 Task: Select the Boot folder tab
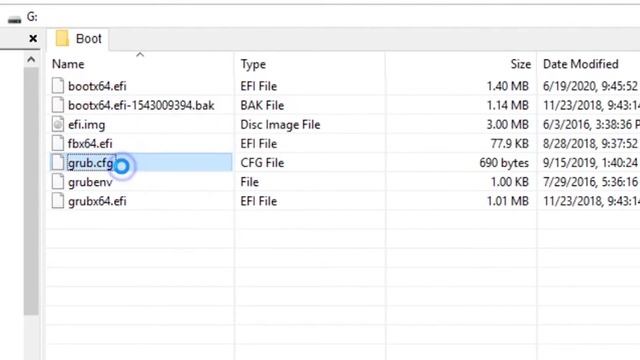pyautogui.click(x=78, y=39)
